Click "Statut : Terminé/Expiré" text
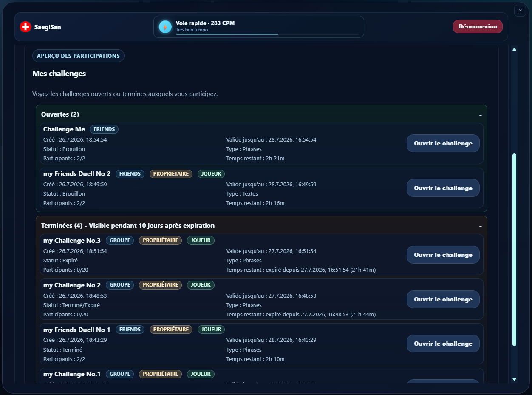 (x=71, y=305)
